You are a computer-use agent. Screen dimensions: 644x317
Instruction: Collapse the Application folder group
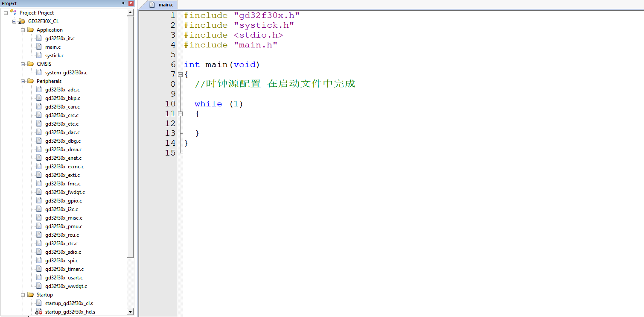[x=23, y=30]
